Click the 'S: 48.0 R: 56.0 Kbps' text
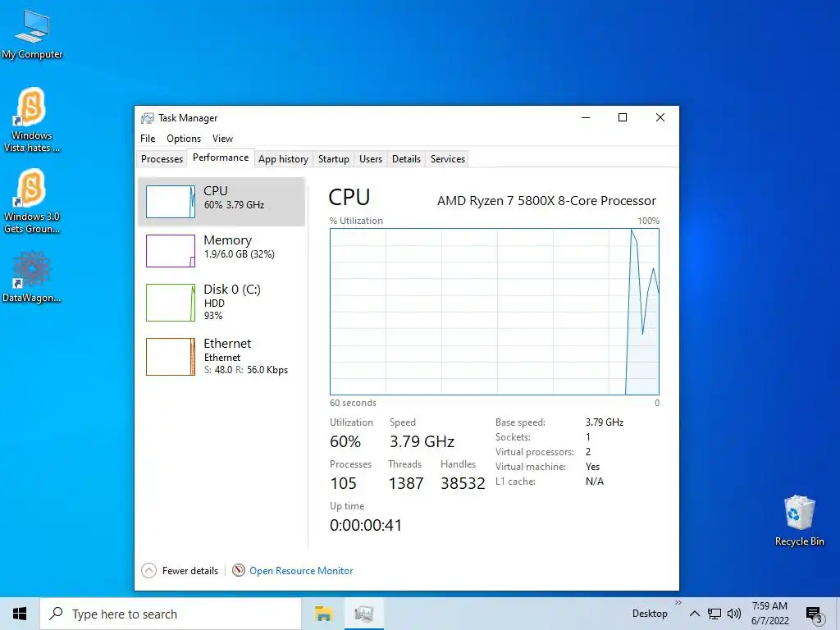 (x=246, y=370)
